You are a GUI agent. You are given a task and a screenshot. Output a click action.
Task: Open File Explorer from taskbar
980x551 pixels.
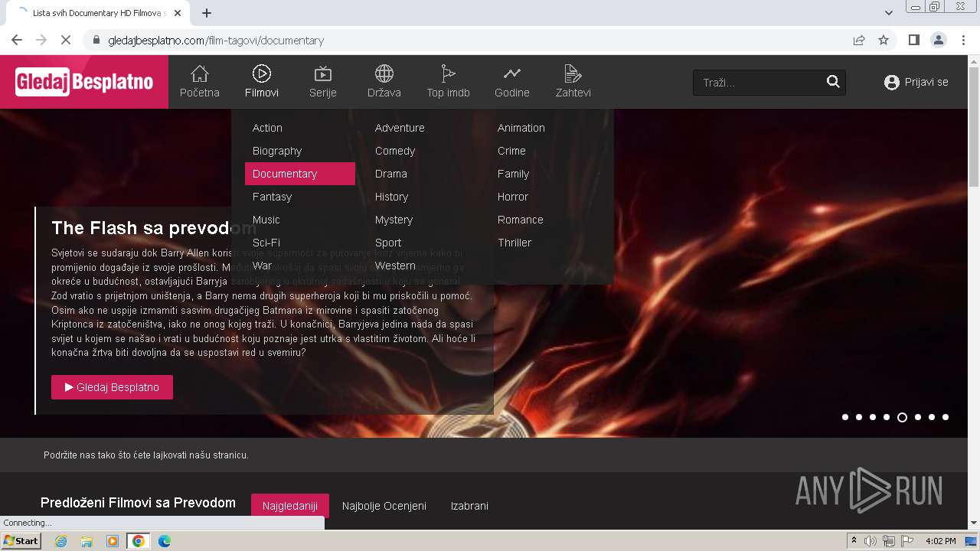(x=87, y=541)
